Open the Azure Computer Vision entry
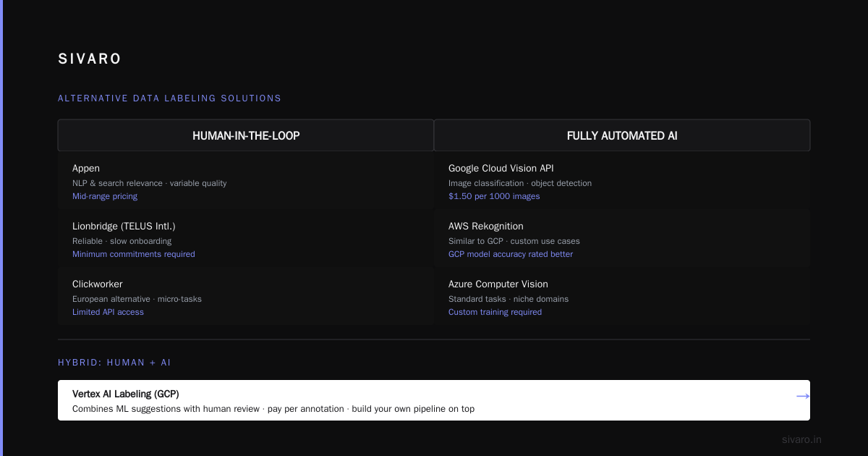Screen dimensions: 868x456 498,284
